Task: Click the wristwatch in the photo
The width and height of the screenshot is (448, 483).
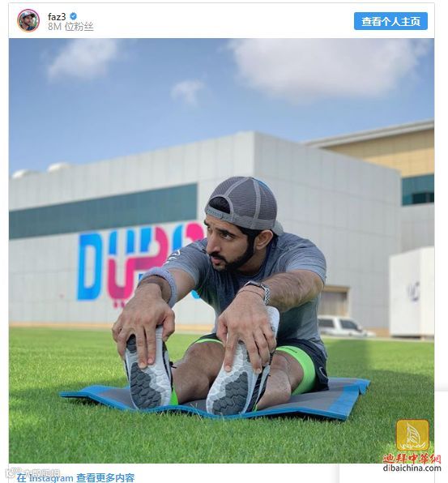Action: (x=259, y=289)
